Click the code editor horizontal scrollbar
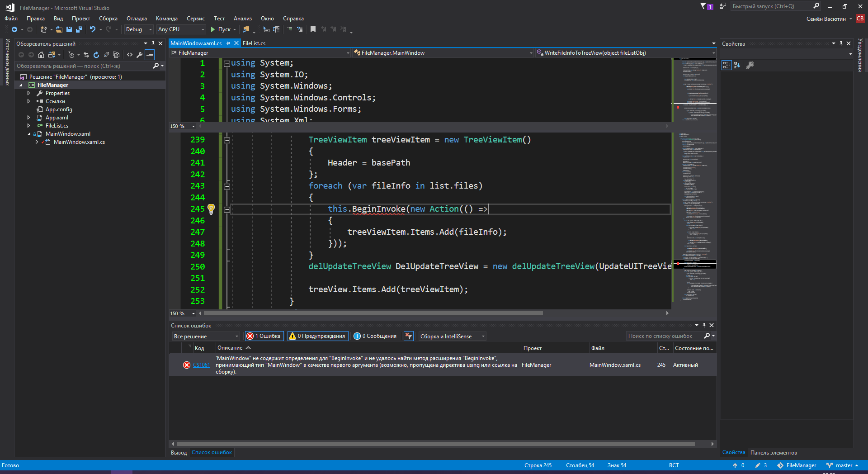 click(x=373, y=313)
